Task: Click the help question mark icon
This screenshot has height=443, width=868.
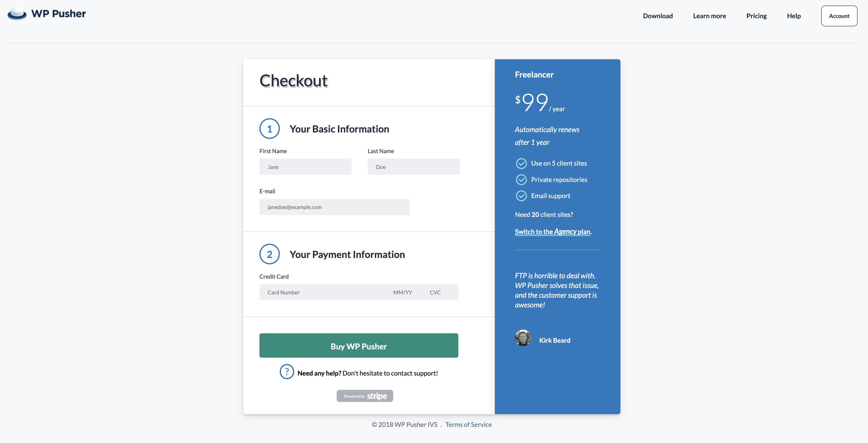Action: click(287, 372)
